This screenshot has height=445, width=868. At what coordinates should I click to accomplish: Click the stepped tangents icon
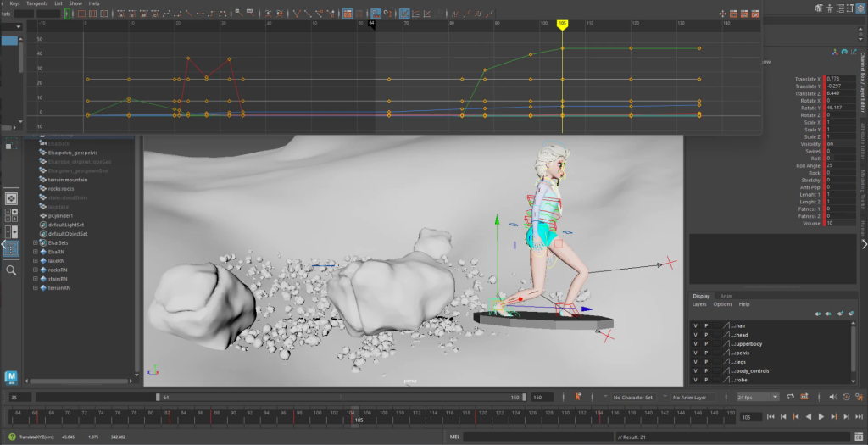[x=210, y=14]
